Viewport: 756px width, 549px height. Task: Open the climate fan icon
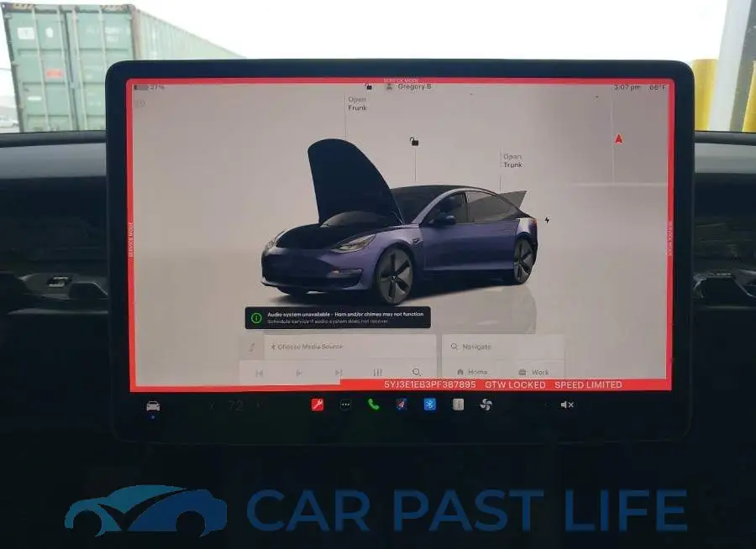(486, 405)
